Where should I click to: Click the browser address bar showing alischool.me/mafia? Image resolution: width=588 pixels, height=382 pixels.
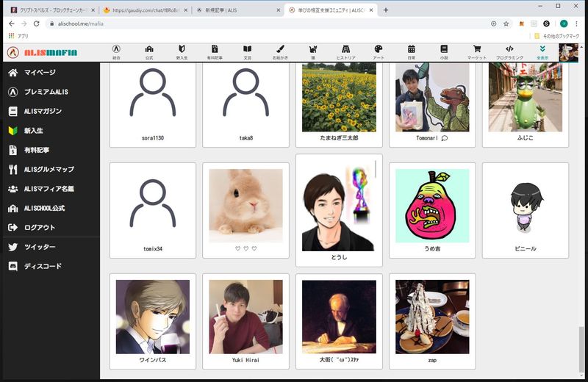click(265, 24)
